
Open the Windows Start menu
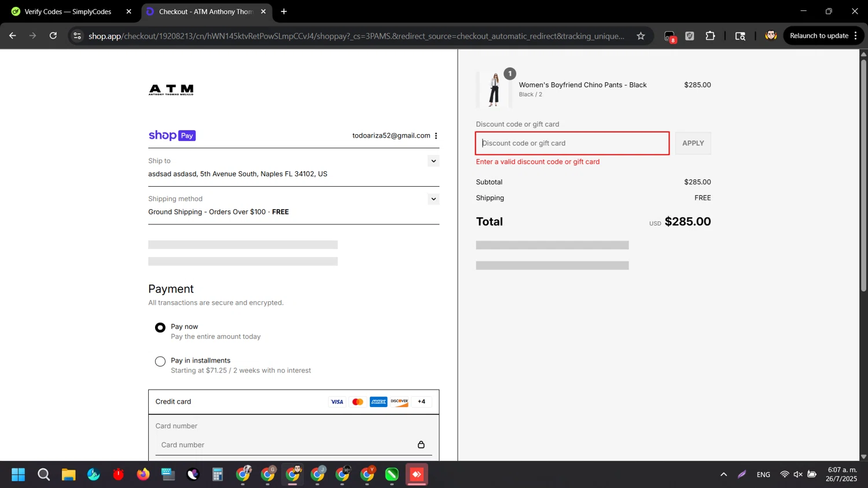[x=19, y=475]
